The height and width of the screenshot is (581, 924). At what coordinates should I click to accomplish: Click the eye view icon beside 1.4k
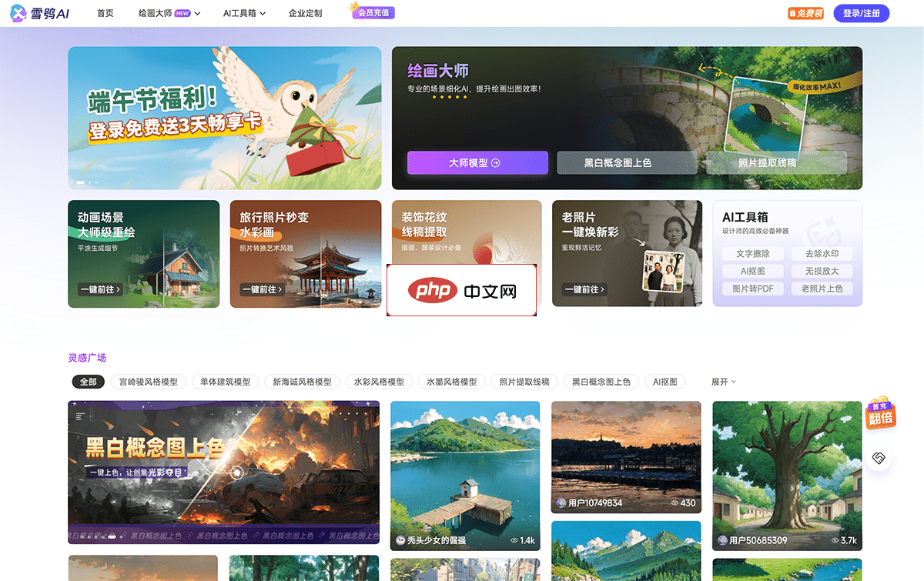click(x=514, y=541)
